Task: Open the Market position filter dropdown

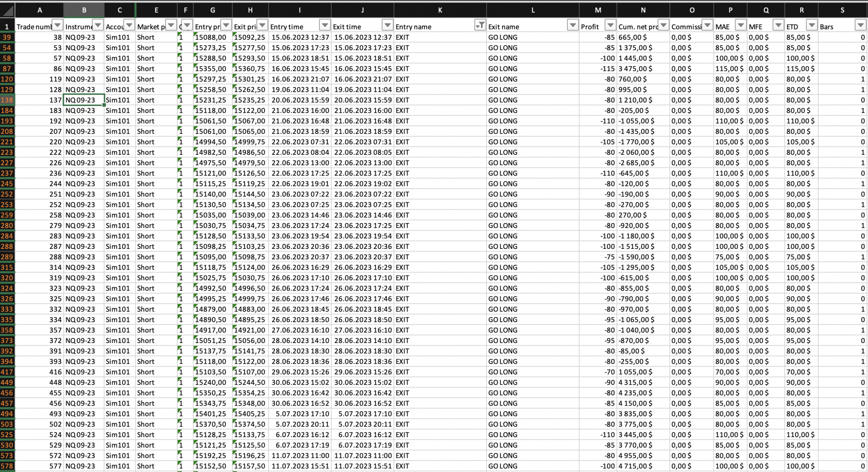Action: click(171, 25)
